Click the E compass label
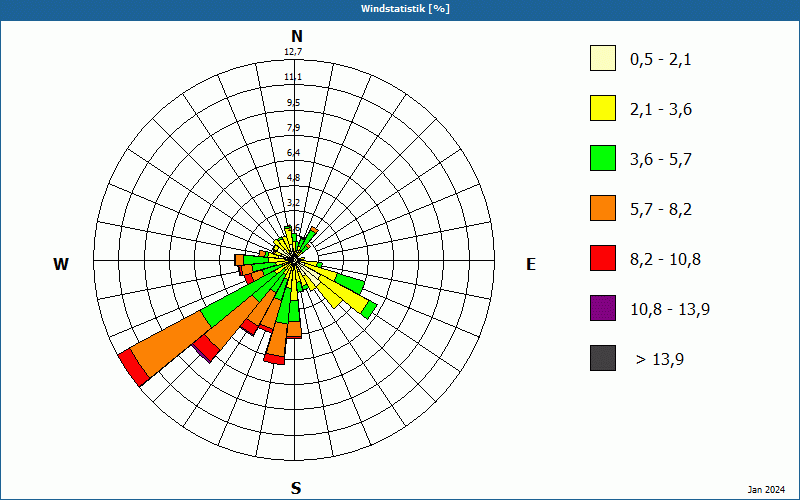Image resolution: width=800 pixels, height=500 pixels. coord(531,264)
